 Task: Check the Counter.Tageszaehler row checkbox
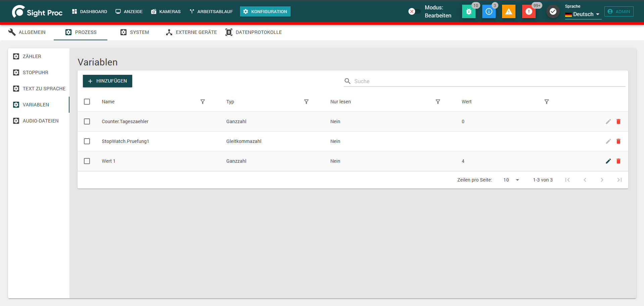coord(87,121)
